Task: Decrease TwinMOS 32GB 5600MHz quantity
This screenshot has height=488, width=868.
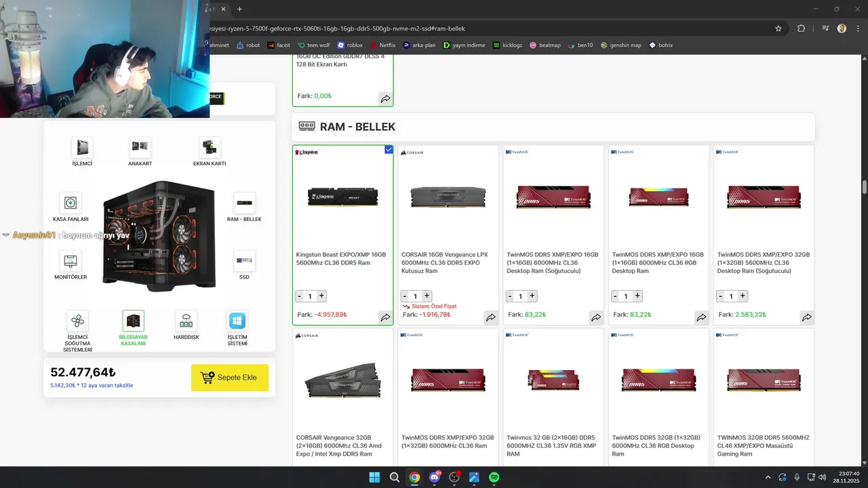Action: point(721,296)
